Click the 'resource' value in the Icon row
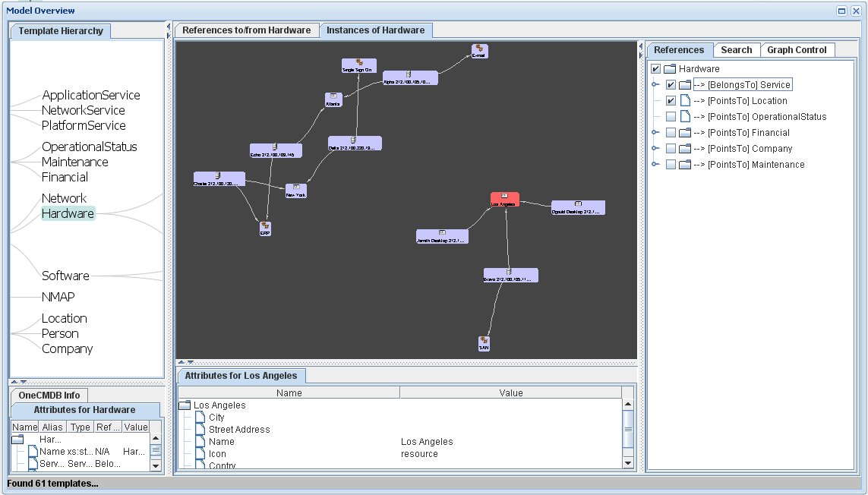Screen dimensions: 868x495 (x=419, y=454)
